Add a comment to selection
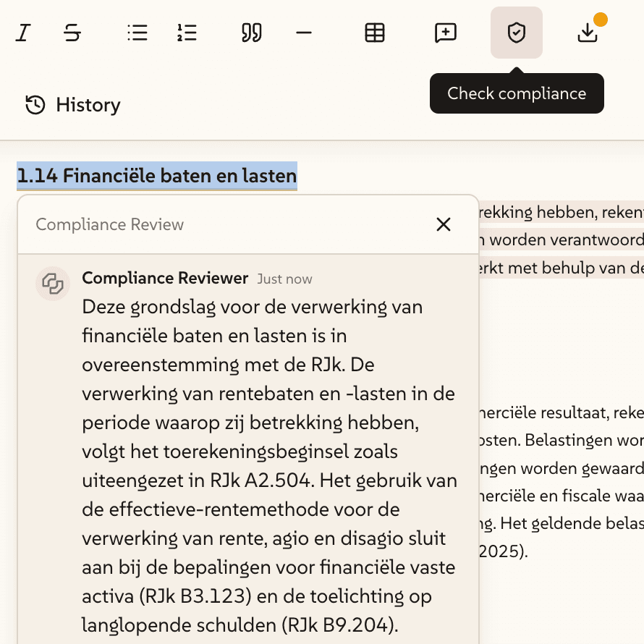Screen dimensions: 644x644 [446, 33]
